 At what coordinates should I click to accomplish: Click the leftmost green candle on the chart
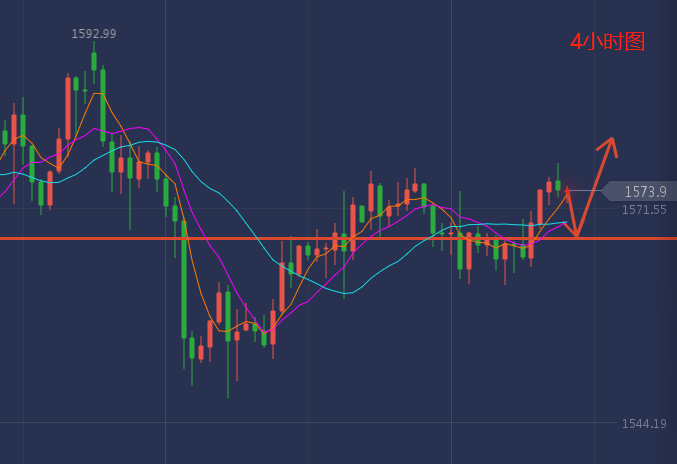click(5, 137)
